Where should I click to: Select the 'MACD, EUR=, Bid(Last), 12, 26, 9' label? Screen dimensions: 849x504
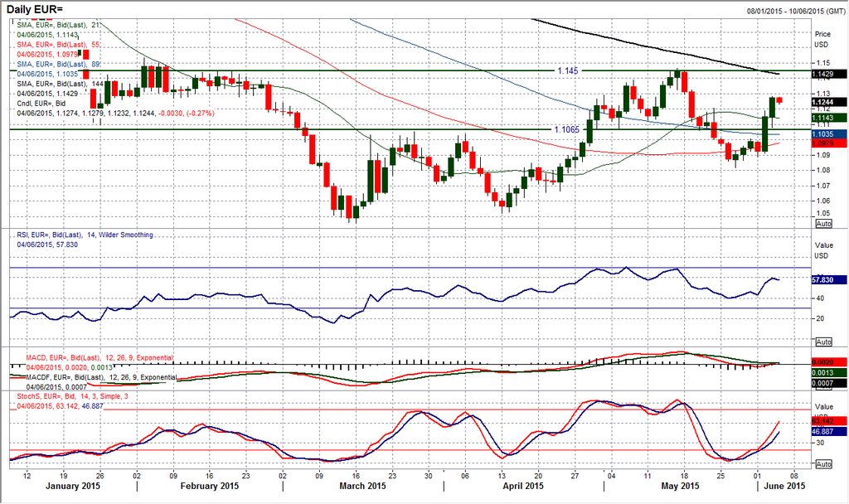point(100,358)
